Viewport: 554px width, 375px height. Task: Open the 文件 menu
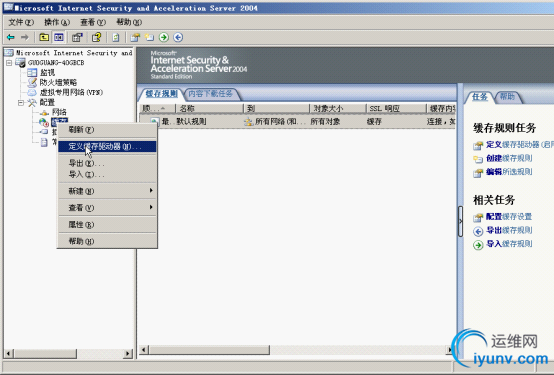[21, 22]
